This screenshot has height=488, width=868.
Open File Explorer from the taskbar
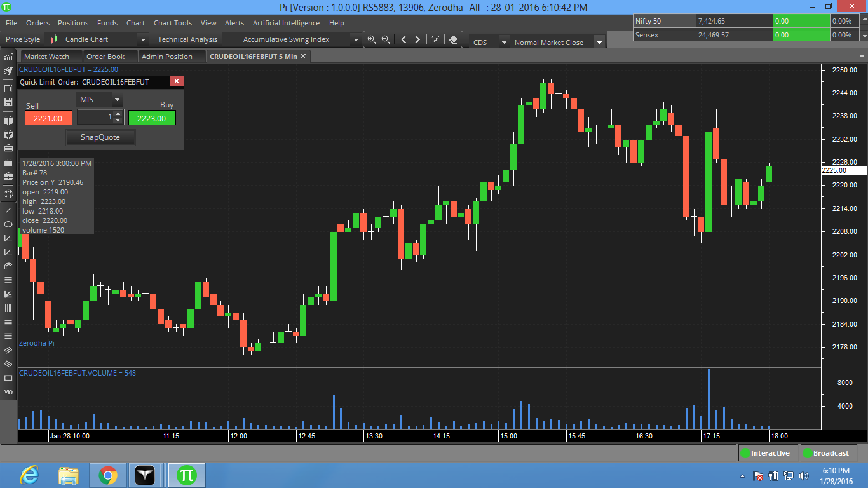click(69, 475)
